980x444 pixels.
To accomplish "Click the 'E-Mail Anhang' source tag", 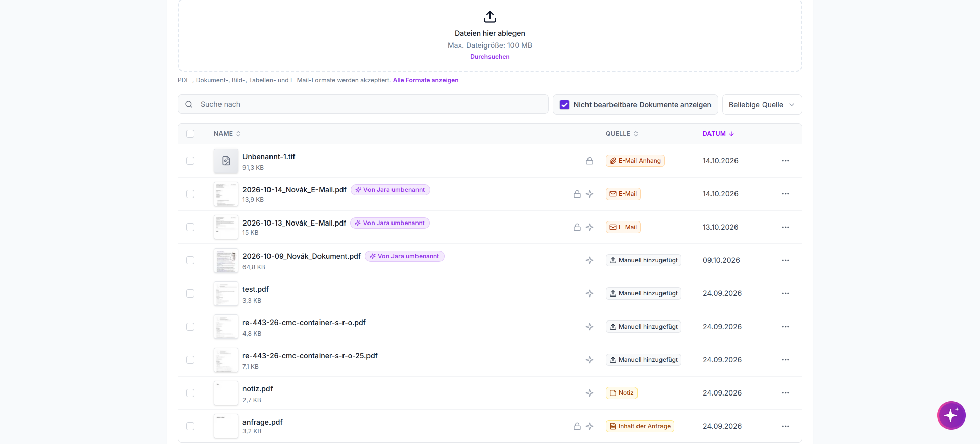I will [x=635, y=161].
